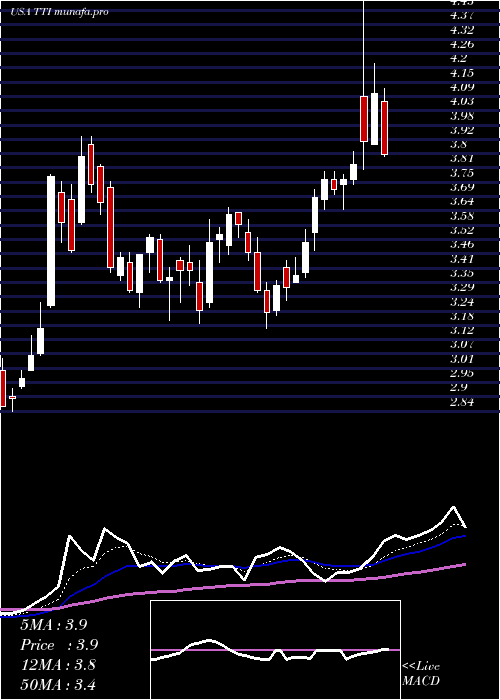500x700 pixels.
Task: Click the 3.01 price axis label
Action: (463, 359)
